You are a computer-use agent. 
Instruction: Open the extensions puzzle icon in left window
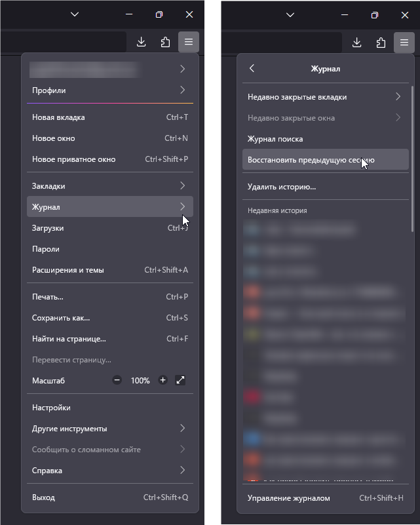point(165,43)
